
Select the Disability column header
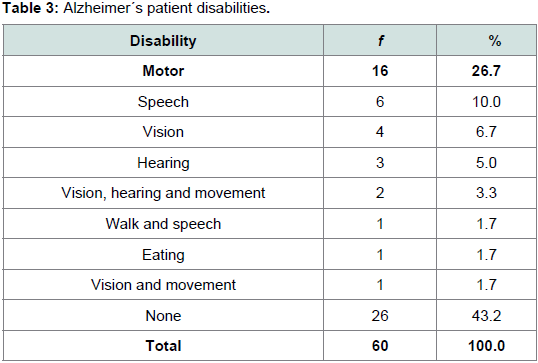click(x=163, y=41)
